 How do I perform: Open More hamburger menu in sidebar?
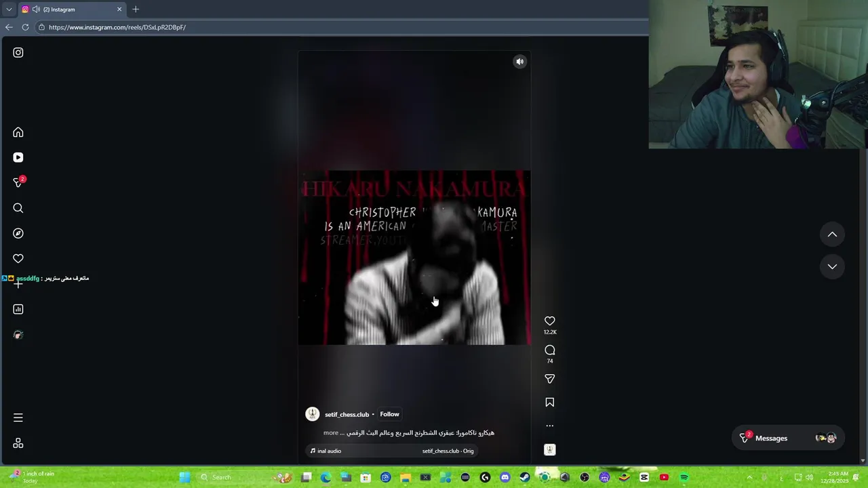click(x=18, y=418)
